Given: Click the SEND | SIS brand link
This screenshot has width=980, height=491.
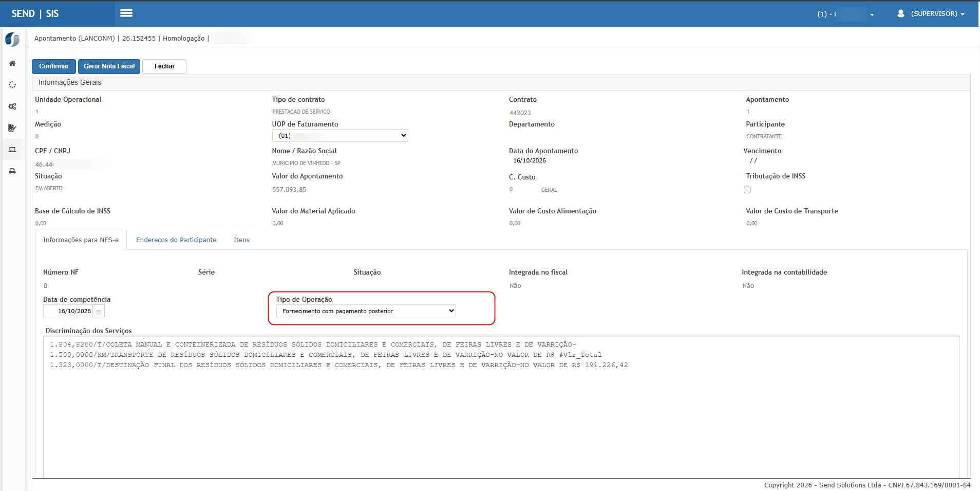Looking at the screenshot, I should click(x=35, y=14).
